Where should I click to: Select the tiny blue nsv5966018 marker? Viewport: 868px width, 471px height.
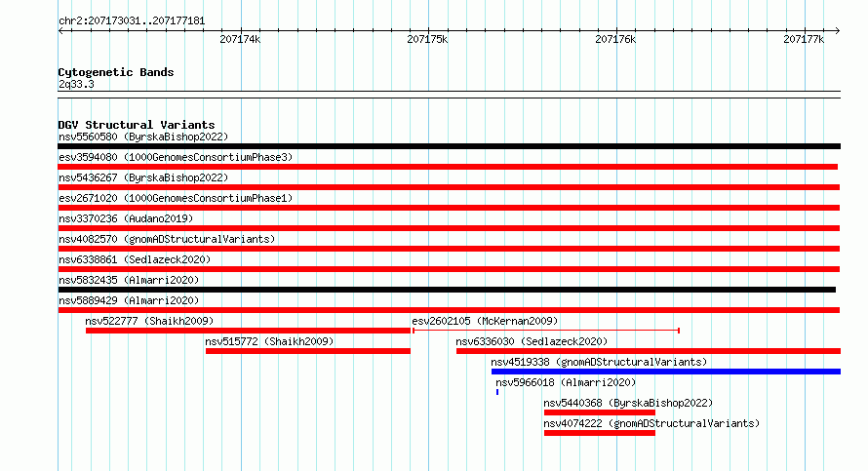click(x=497, y=392)
